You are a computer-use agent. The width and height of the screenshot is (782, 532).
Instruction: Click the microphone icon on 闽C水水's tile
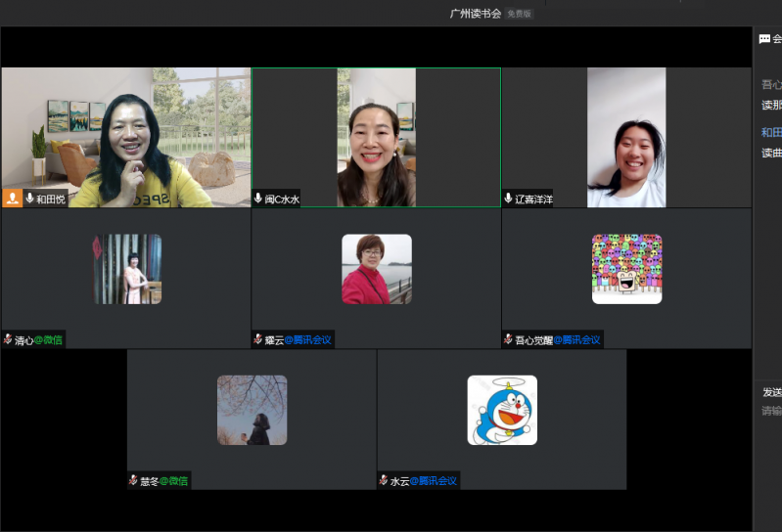pyautogui.click(x=258, y=198)
